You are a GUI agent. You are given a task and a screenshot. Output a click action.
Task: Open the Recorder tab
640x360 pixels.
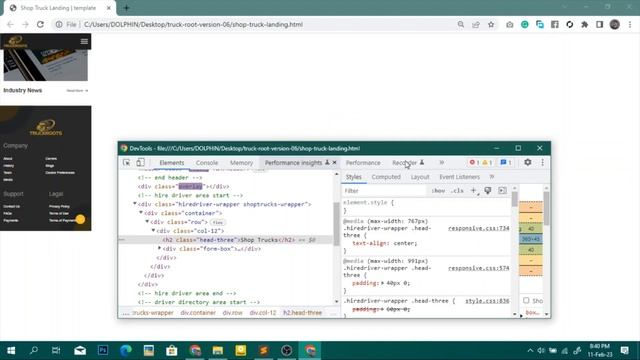408,163
